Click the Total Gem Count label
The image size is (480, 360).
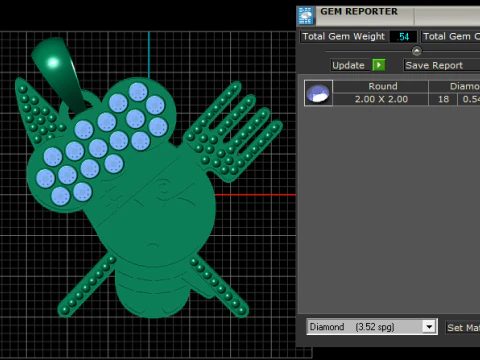coord(451,36)
